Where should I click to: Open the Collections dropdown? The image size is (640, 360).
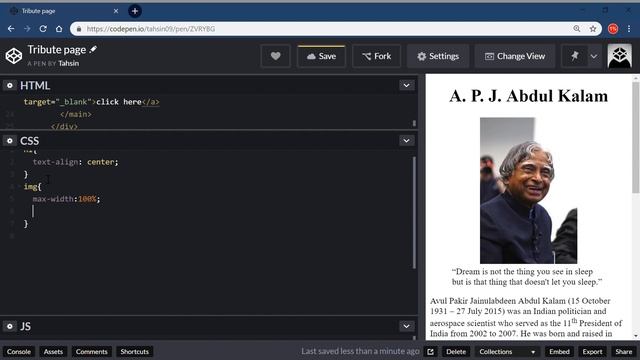[x=507, y=351]
